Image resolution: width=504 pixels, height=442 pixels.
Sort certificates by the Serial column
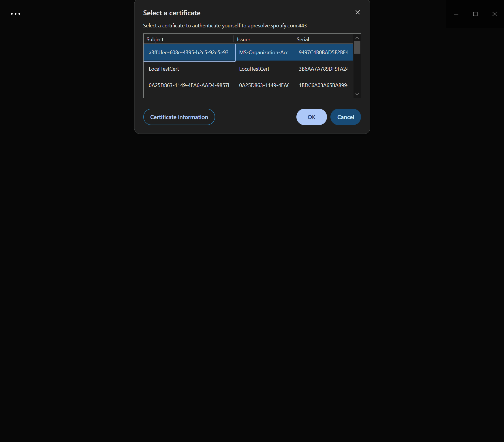pyautogui.click(x=303, y=39)
